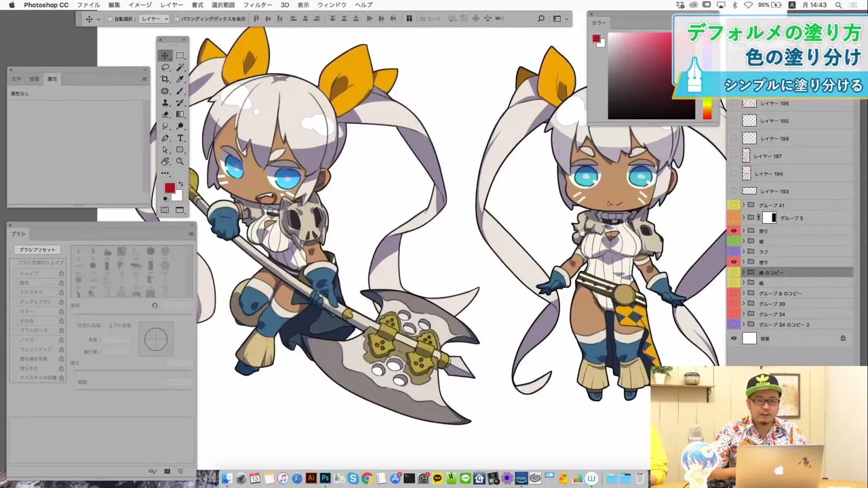Click the red foreground color swatch
This screenshot has width=868, height=488.
[169, 187]
